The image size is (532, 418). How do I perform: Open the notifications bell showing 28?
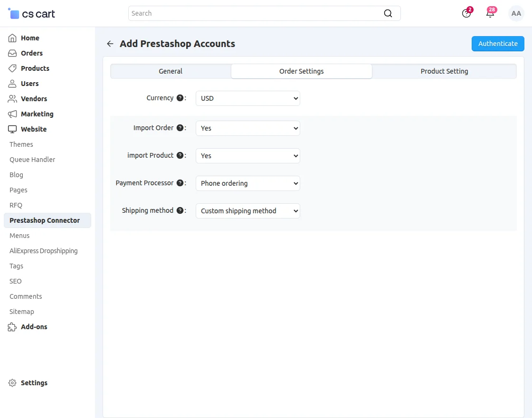(490, 13)
